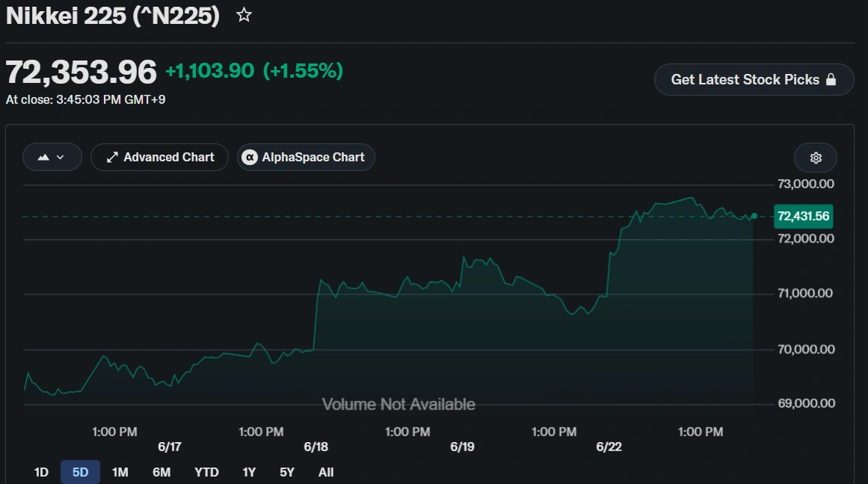Click the 6/18 date label
Screen dimensions: 868x484
pyautogui.click(x=316, y=447)
